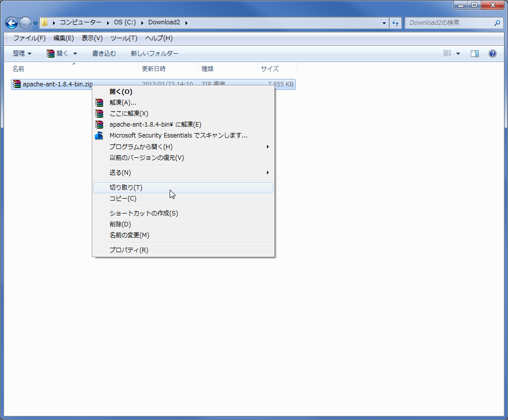Viewport: 508px width, 420px height.
Task: Select the 解凍(A) WinRAR extract icon
Action: click(99, 102)
